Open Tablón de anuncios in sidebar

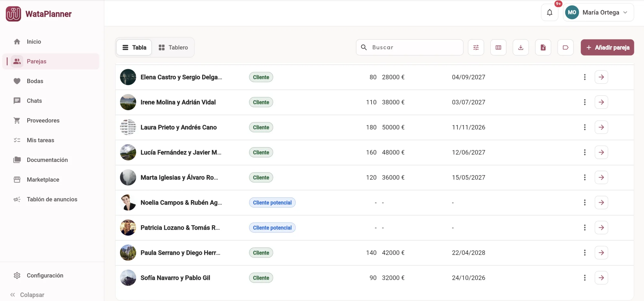coord(51,199)
